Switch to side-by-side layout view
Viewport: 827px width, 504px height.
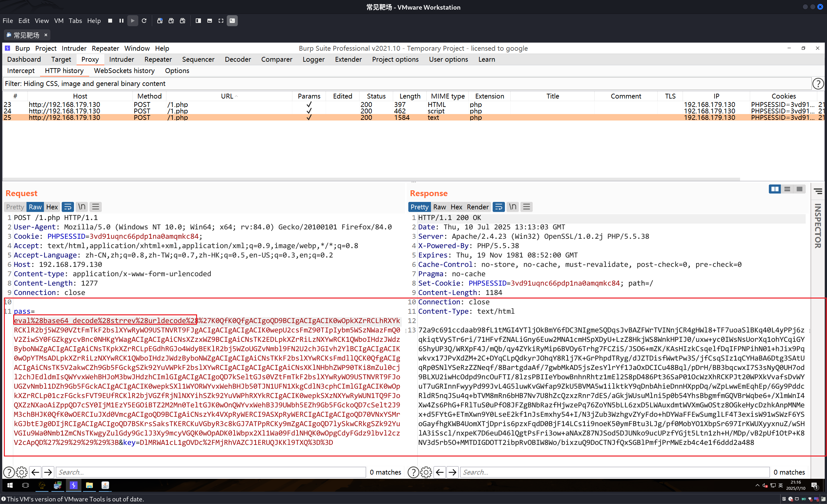[775, 189]
